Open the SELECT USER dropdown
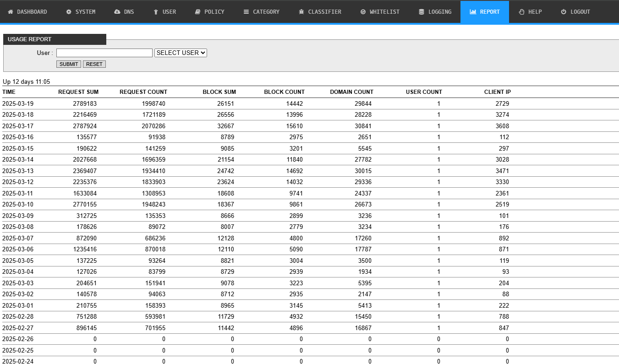This screenshot has width=619, height=364. tap(181, 53)
